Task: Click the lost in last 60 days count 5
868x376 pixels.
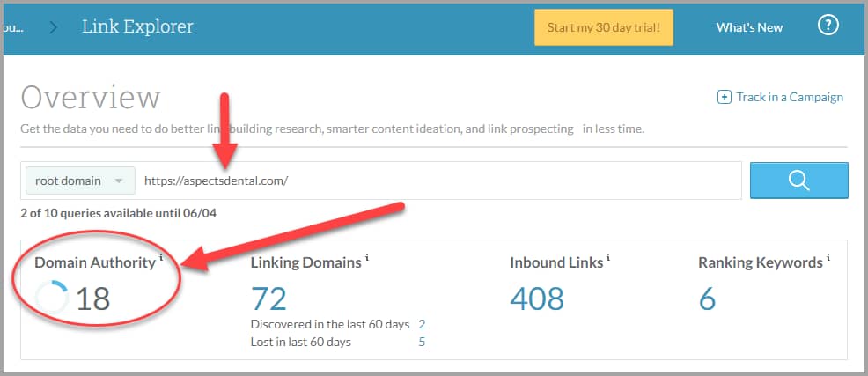Action: (x=422, y=342)
